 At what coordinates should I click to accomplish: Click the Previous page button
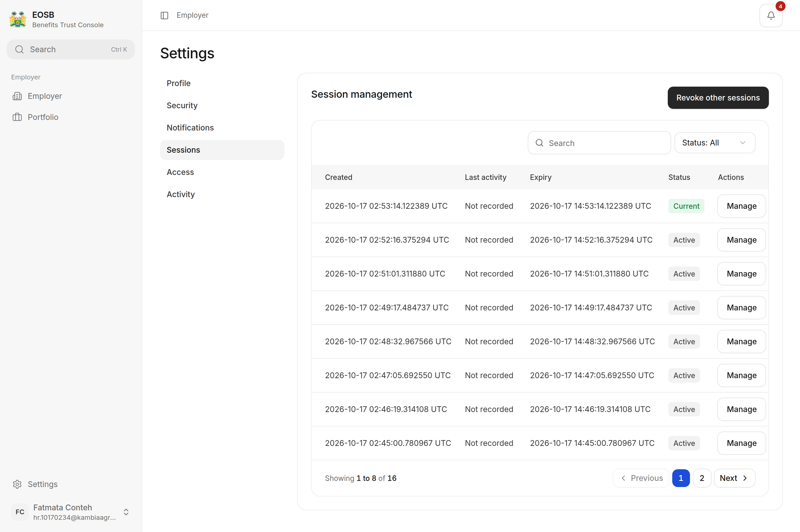(x=641, y=478)
